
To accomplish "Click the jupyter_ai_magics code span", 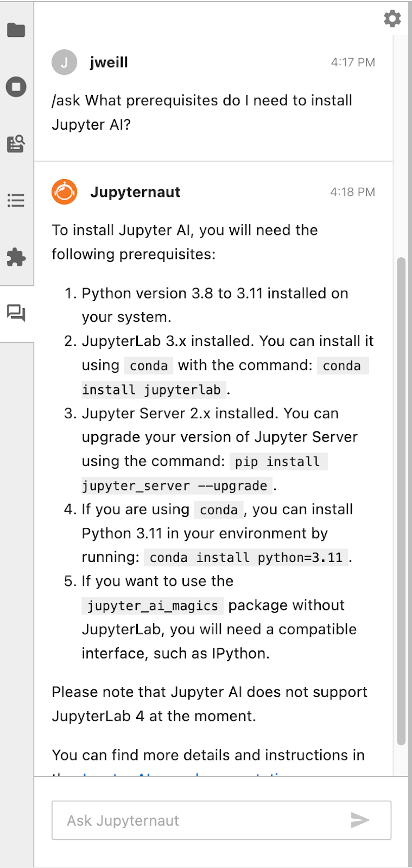I will click(x=153, y=605).
